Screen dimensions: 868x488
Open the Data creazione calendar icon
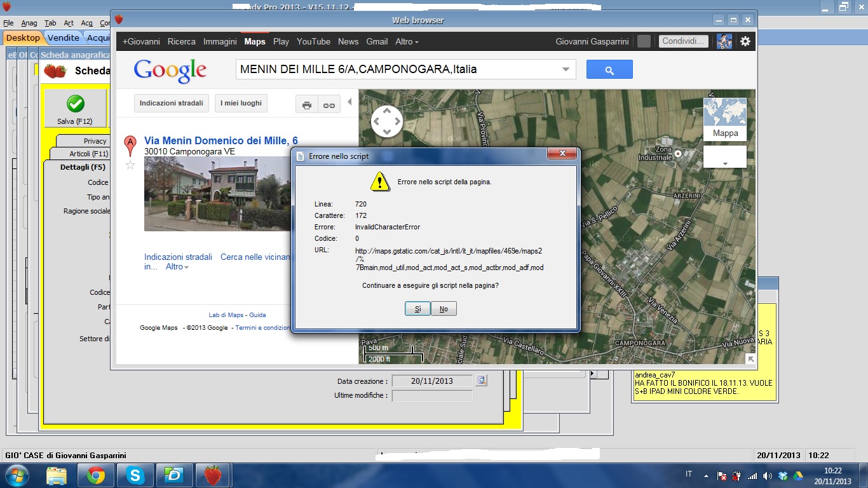tap(482, 381)
